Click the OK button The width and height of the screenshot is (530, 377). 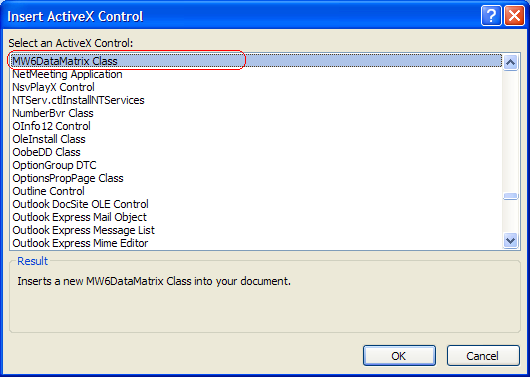pyautogui.click(x=399, y=355)
